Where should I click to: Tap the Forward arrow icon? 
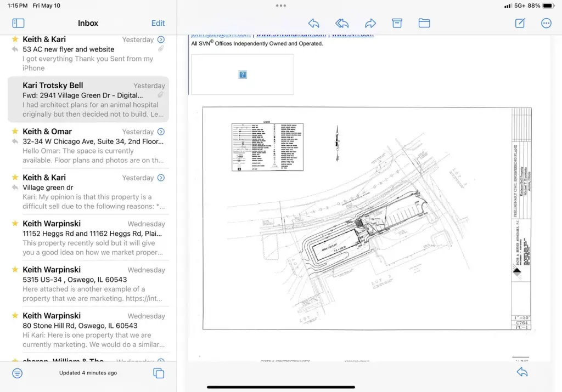(370, 23)
